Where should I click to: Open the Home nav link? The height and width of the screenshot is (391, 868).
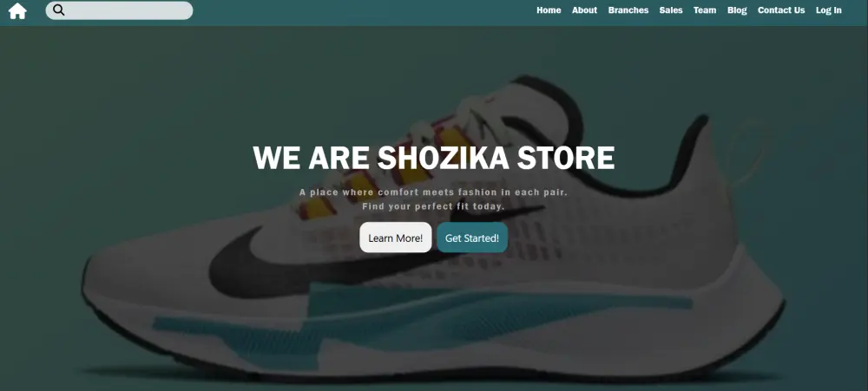(x=549, y=10)
